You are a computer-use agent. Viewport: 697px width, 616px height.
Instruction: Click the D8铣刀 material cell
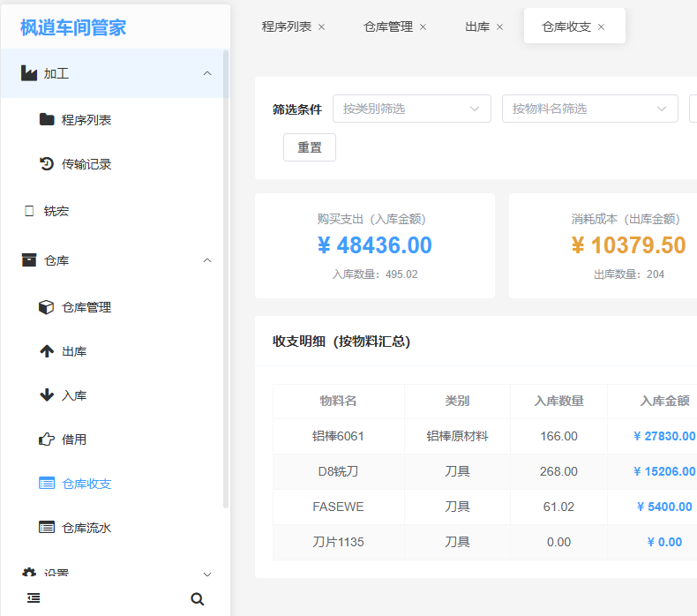point(338,471)
